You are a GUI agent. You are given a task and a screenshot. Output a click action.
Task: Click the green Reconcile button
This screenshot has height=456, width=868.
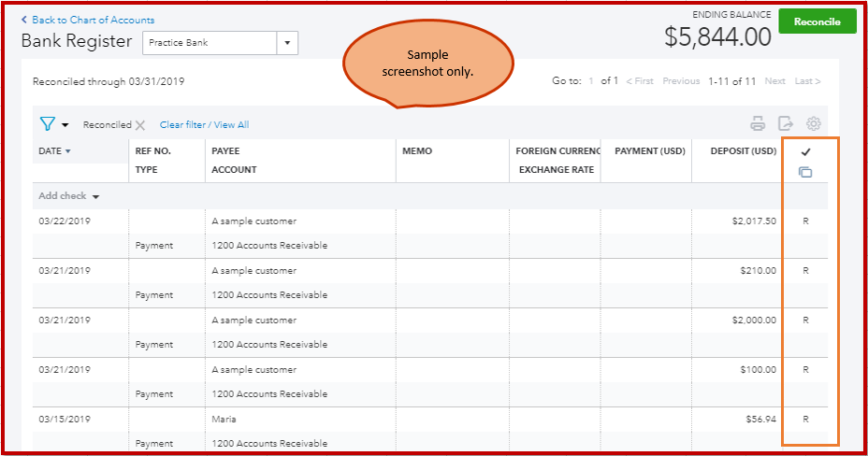pos(817,21)
